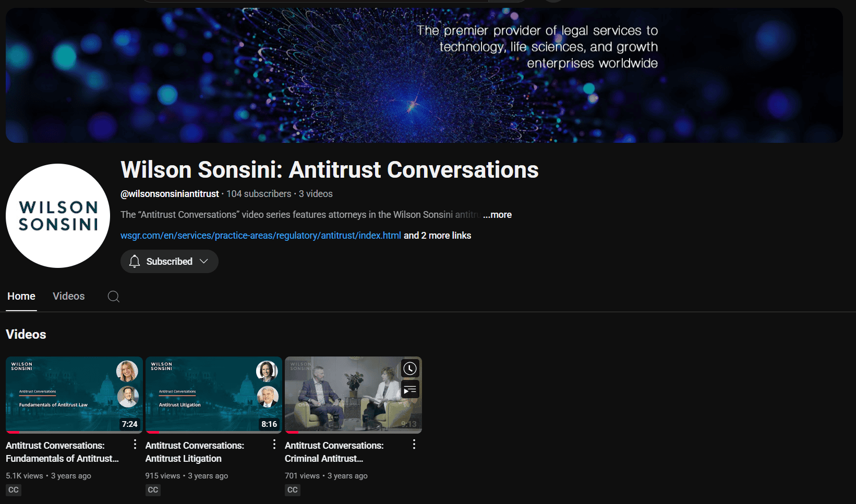
Task: Open the wsgr.com antitrust link
Action: pyautogui.click(x=260, y=236)
